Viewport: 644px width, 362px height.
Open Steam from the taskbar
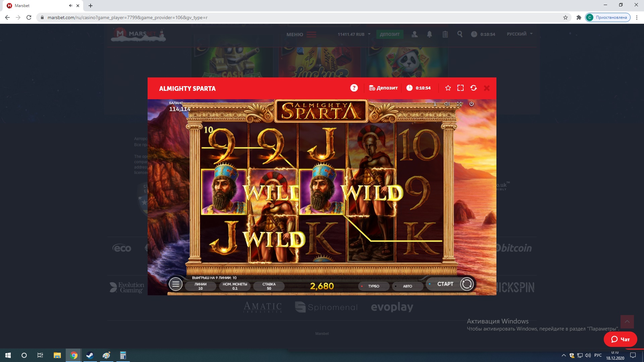click(x=90, y=355)
